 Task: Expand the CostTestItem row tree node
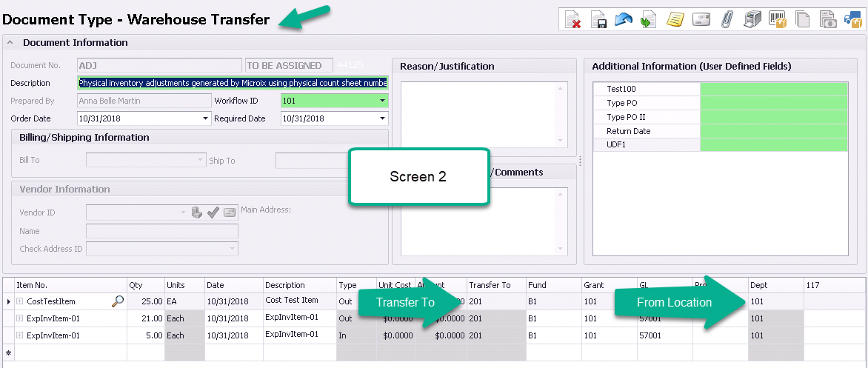point(19,301)
